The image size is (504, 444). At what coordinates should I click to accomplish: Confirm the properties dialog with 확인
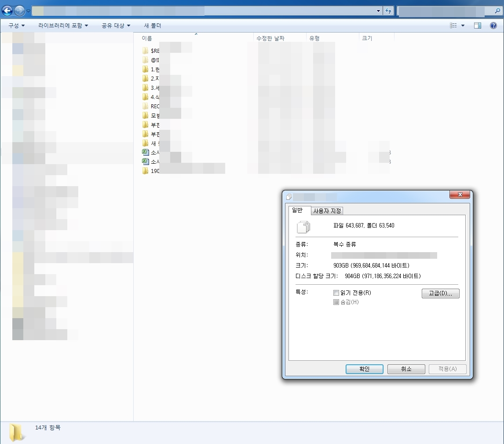coord(364,369)
